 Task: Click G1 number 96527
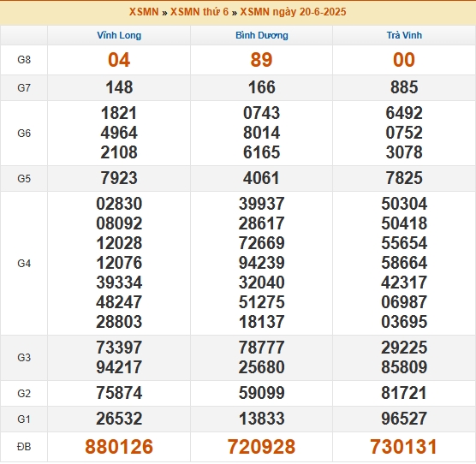tap(404, 419)
